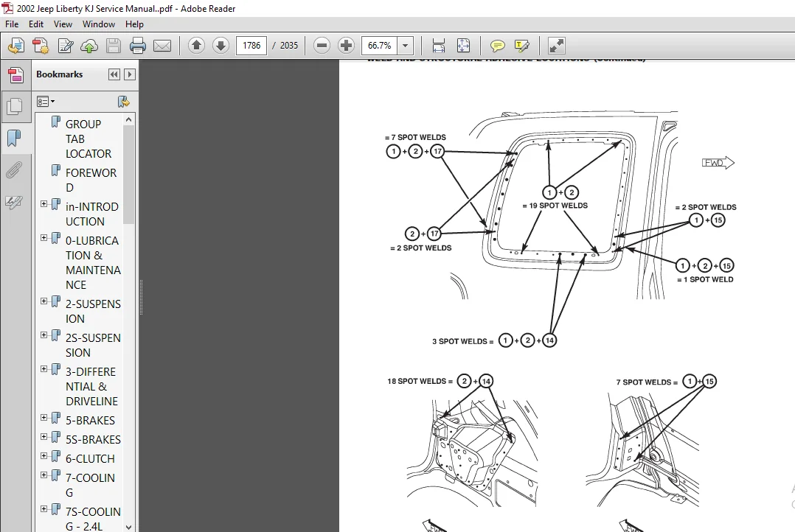Go to next page arrow
The image size is (795, 532).
tap(221, 46)
